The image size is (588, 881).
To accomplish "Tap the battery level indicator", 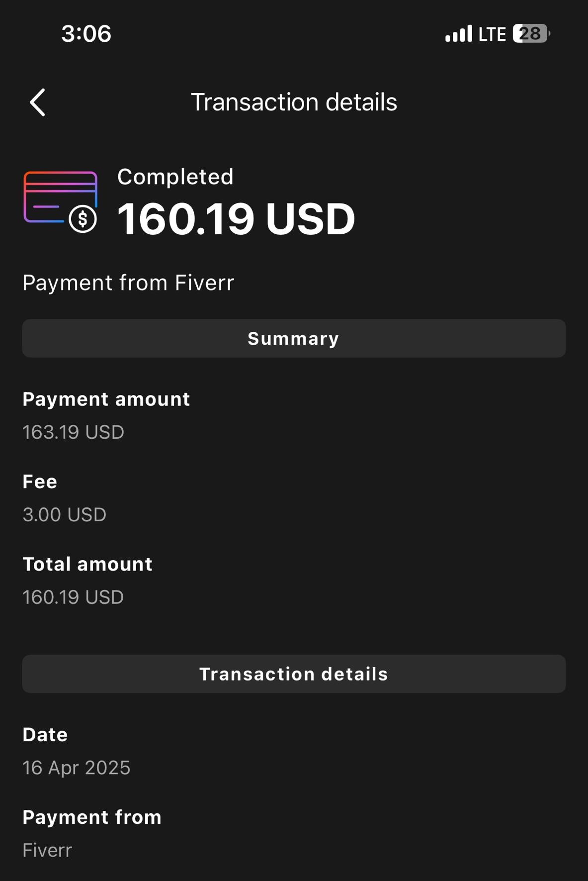I will pos(531,34).
